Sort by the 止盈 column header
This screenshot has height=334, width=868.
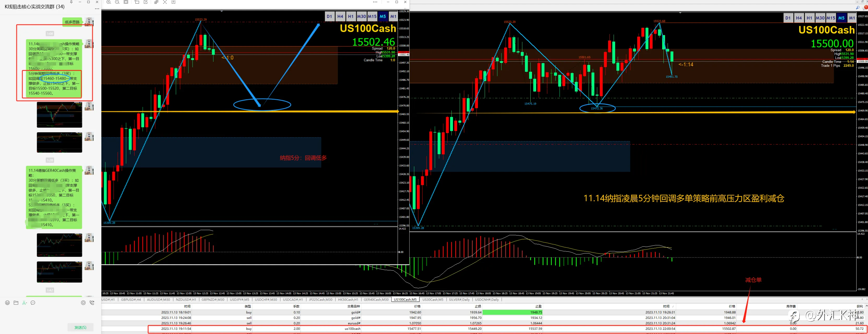pyautogui.click(x=538, y=306)
